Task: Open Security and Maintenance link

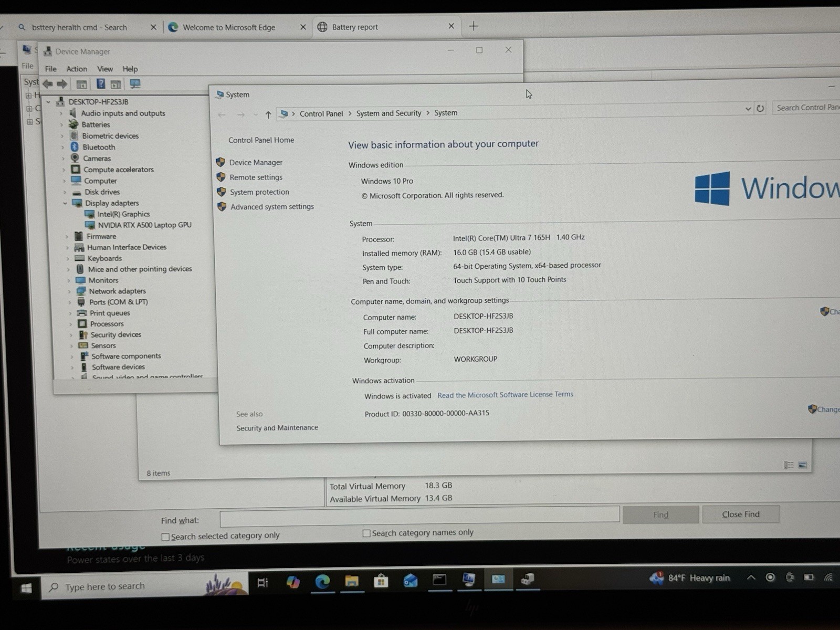Action: (x=277, y=428)
